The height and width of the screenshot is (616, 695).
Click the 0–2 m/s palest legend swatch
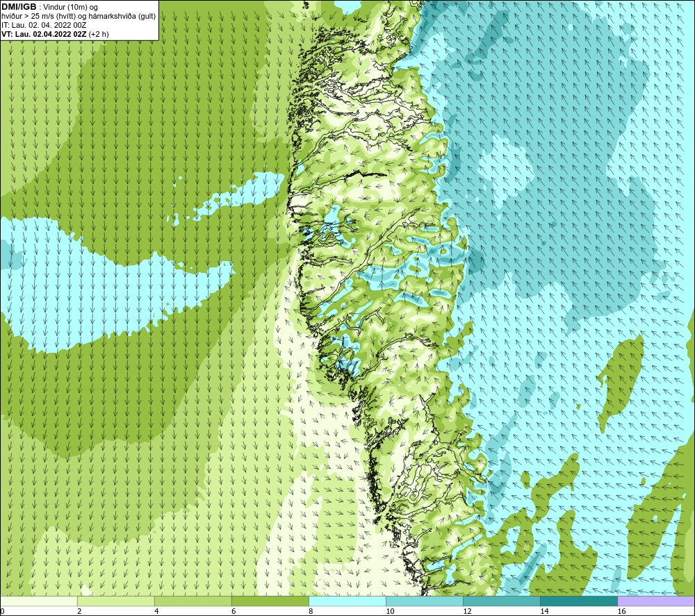click(38, 601)
